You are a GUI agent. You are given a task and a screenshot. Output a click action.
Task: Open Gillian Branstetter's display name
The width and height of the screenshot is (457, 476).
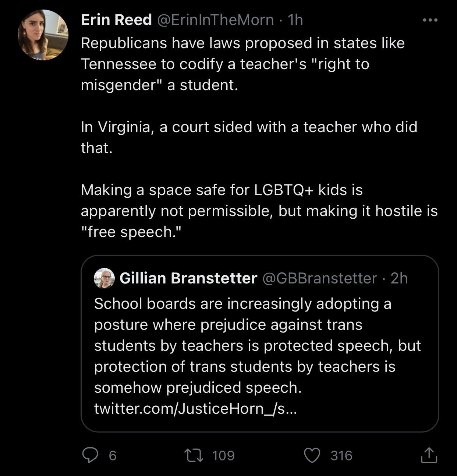tap(188, 278)
